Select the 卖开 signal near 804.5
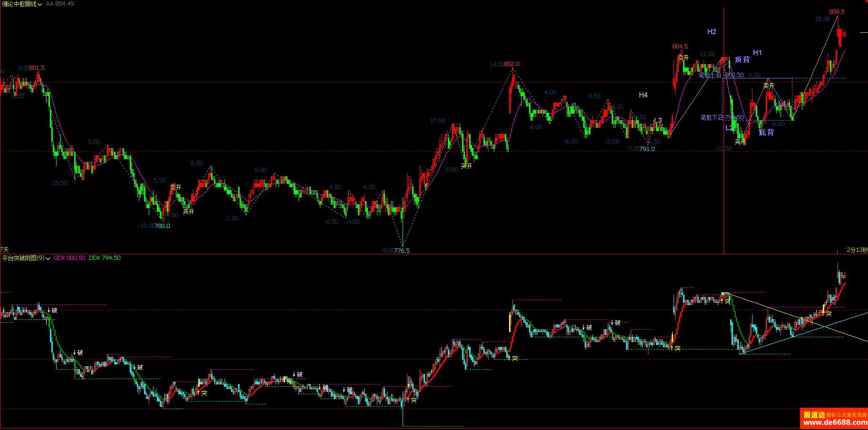The image size is (868, 430). pyautogui.click(x=683, y=57)
